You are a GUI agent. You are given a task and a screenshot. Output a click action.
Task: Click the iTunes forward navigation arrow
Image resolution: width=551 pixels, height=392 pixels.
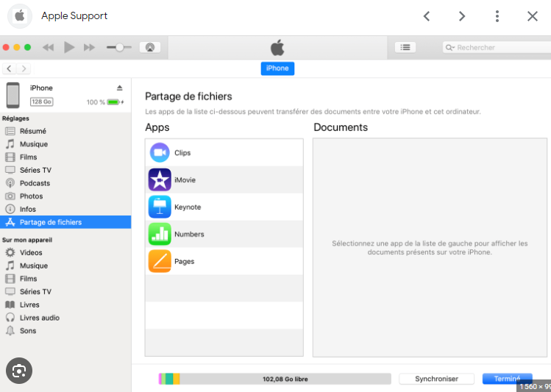(24, 68)
